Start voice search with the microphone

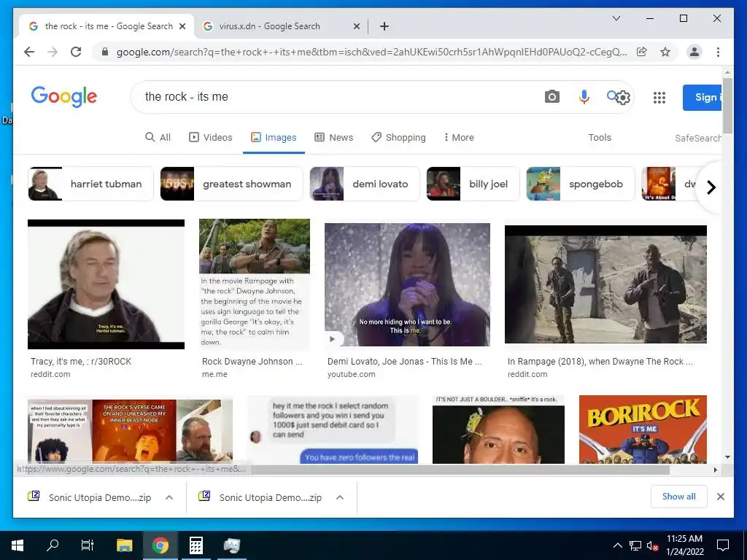tap(584, 97)
